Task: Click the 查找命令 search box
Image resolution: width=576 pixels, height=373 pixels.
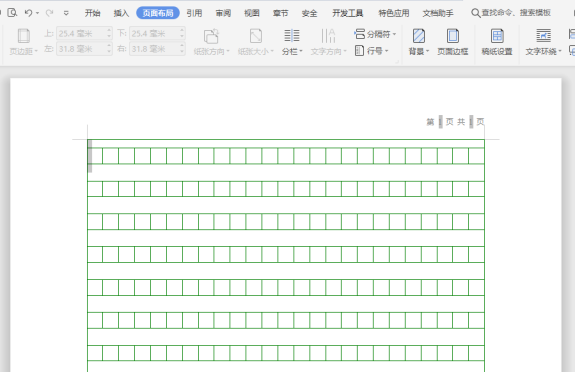Action: point(511,13)
